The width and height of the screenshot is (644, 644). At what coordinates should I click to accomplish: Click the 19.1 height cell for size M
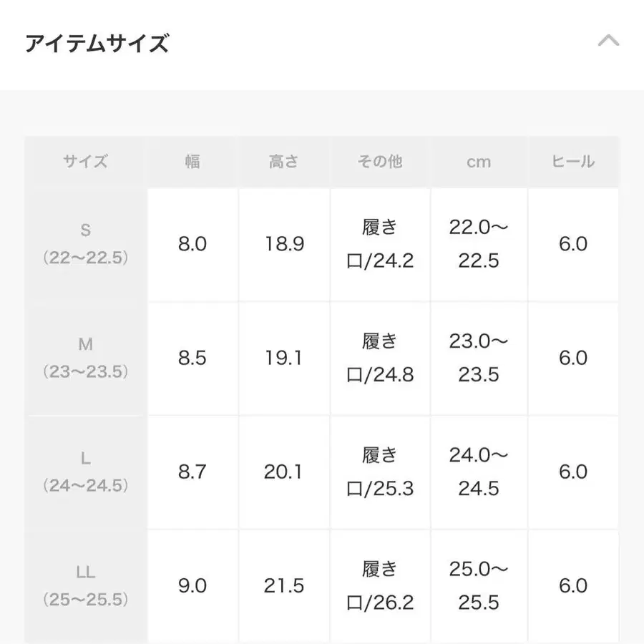(284, 358)
